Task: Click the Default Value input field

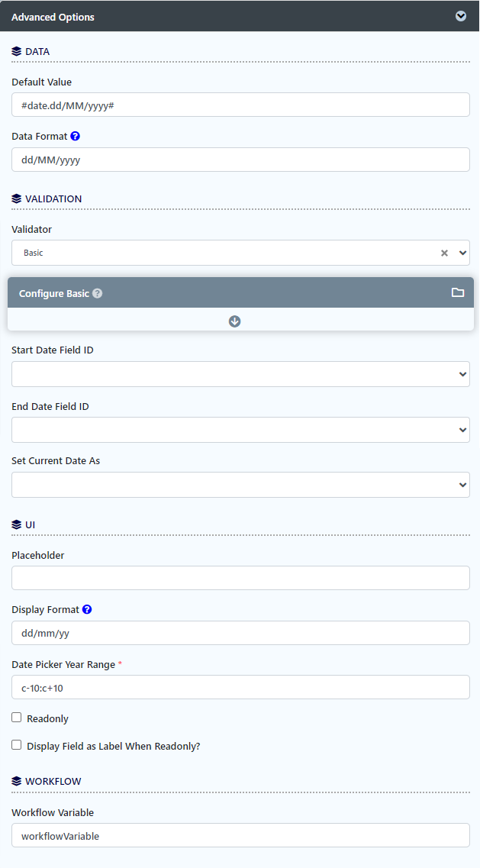Action: click(x=240, y=105)
